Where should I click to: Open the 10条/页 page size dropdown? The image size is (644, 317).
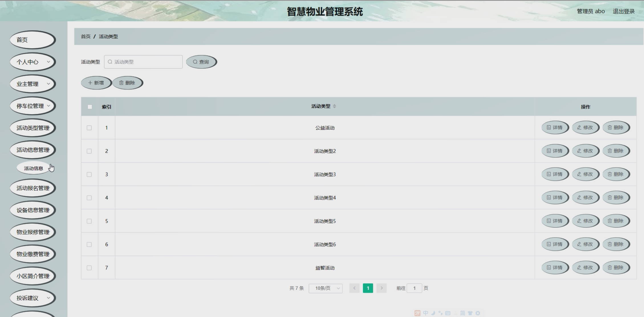[326, 288]
